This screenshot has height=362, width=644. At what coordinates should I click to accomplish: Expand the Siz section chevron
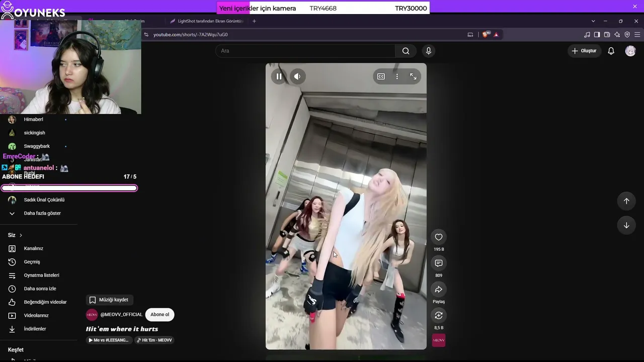point(21,235)
